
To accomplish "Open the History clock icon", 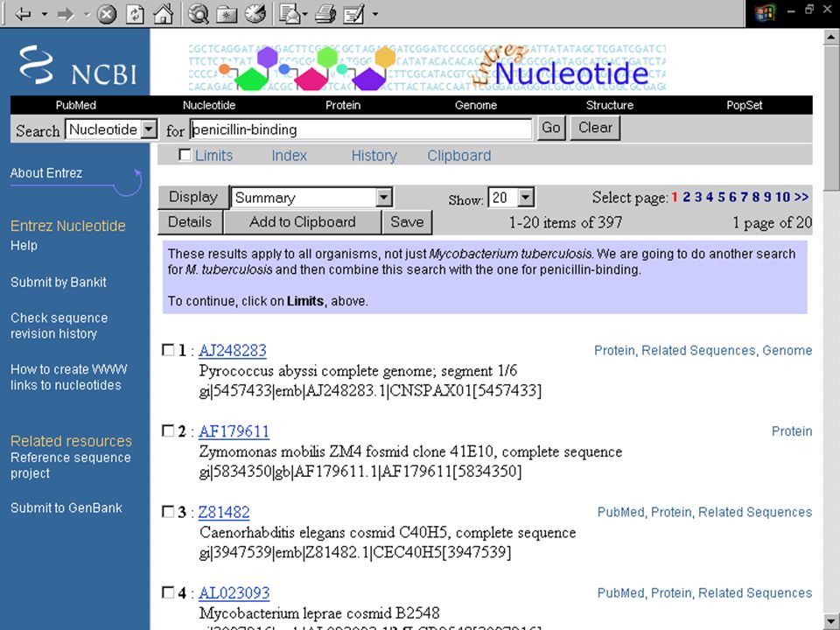I will 255,13.
